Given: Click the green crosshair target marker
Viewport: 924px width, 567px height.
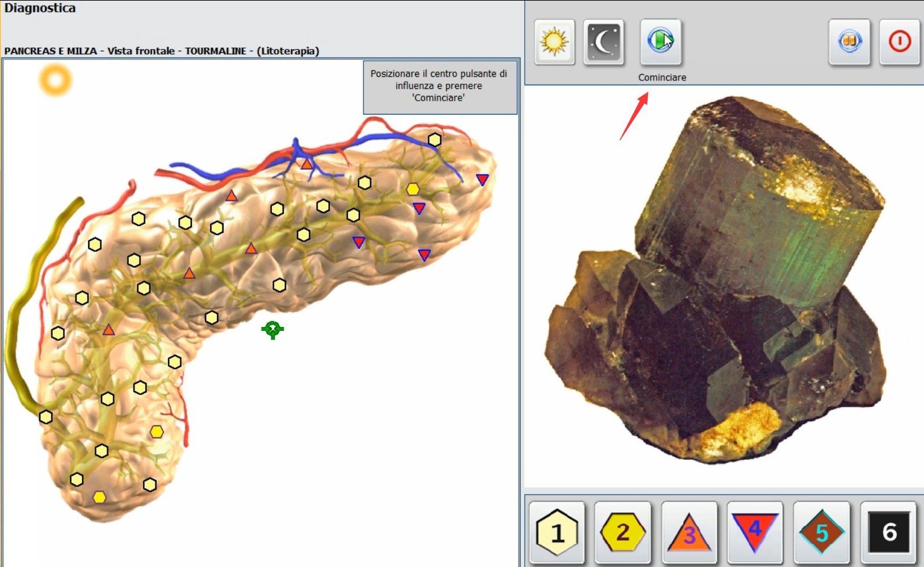Looking at the screenshot, I should 273,330.
